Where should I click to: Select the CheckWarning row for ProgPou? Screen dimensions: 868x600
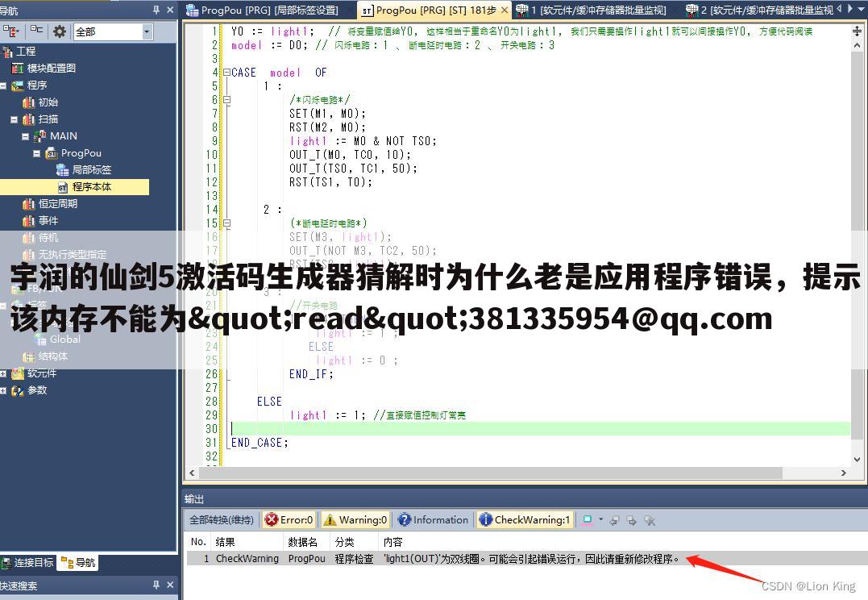526,558
